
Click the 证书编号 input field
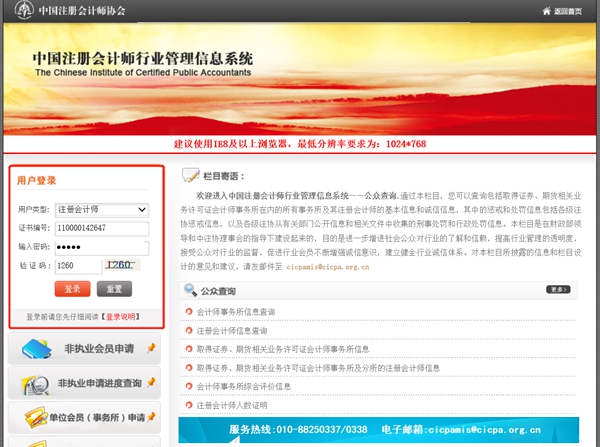[x=101, y=228]
